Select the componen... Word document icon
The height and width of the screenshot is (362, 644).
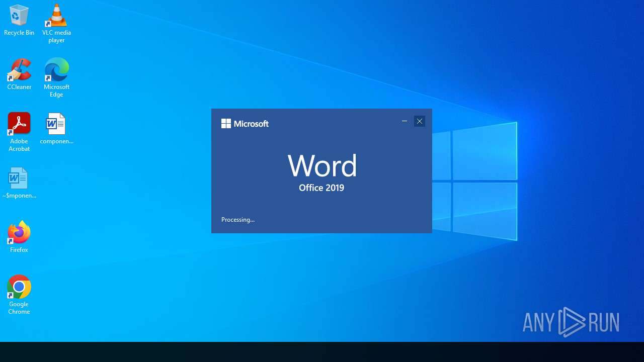click(x=56, y=129)
